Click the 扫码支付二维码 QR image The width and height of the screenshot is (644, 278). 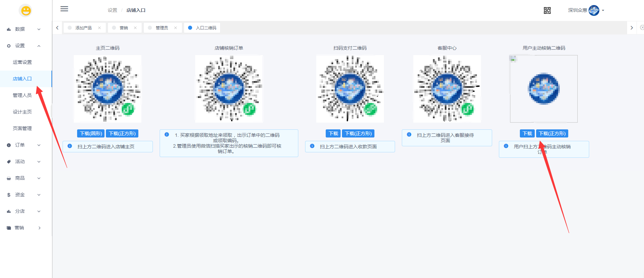[x=350, y=89]
